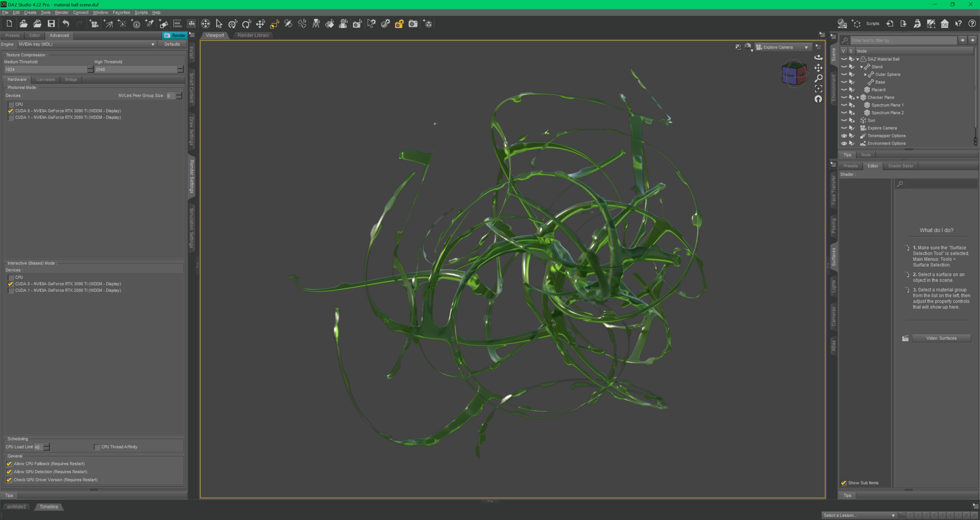Toggle Allow CPU Fallback checkbox

9,464
